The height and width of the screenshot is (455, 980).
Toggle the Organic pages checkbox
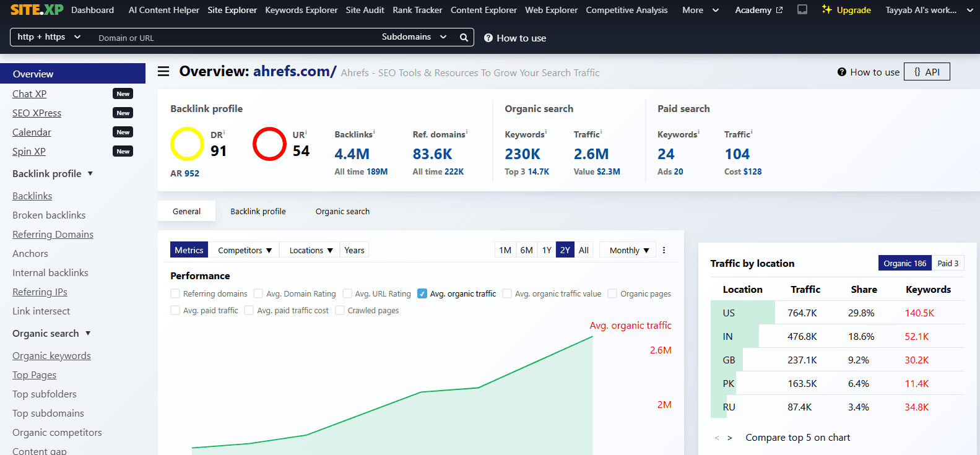[x=612, y=293]
